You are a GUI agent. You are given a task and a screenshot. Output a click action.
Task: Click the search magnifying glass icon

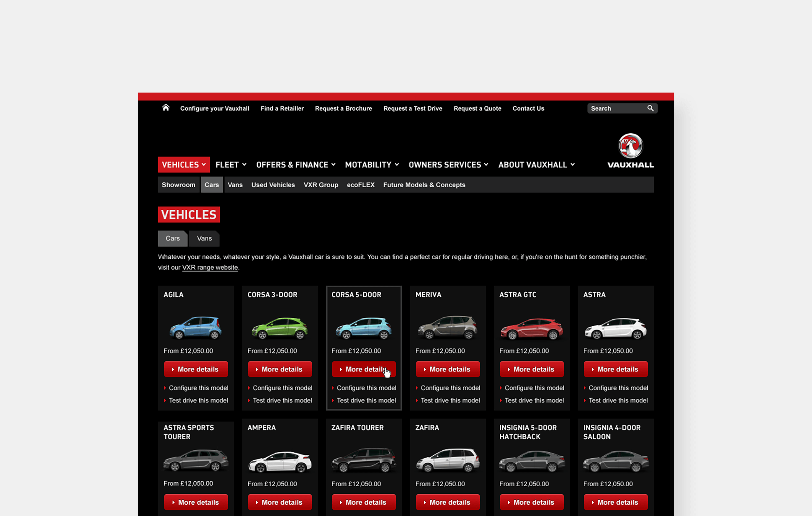[650, 108]
